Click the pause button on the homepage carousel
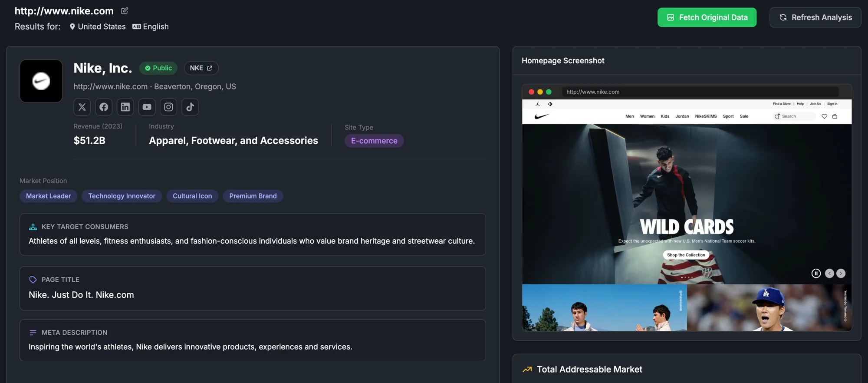Viewport: 868px width, 383px height. pyautogui.click(x=816, y=273)
